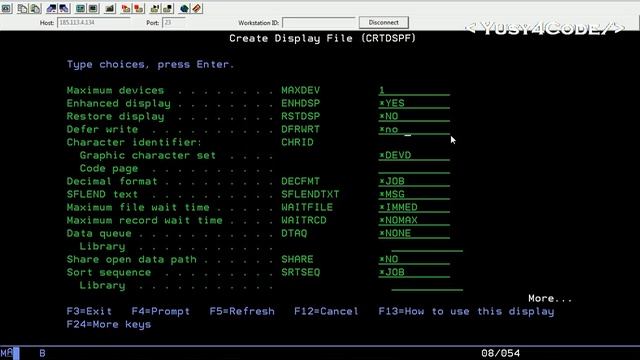This screenshot has width=640, height=360.
Task: Click the Graphic character set *DEVD field
Action: [x=414, y=156]
